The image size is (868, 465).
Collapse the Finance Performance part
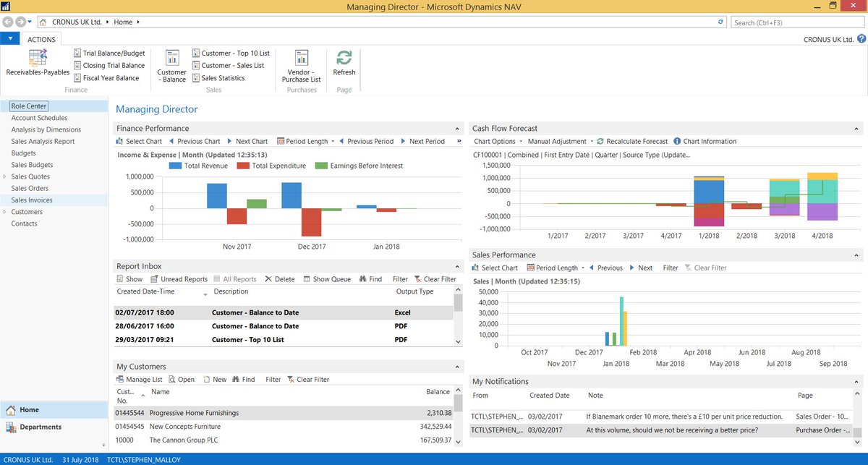click(x=457, y=128)
